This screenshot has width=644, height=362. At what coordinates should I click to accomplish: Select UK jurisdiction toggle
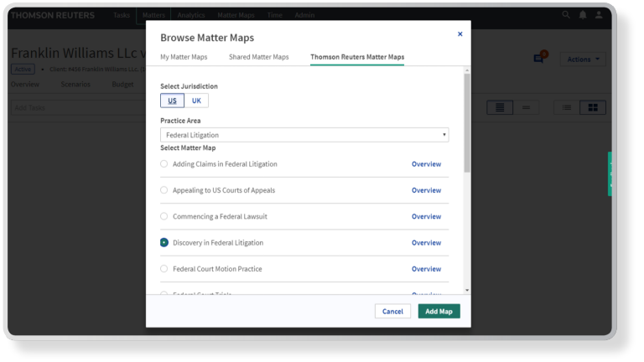196,101
